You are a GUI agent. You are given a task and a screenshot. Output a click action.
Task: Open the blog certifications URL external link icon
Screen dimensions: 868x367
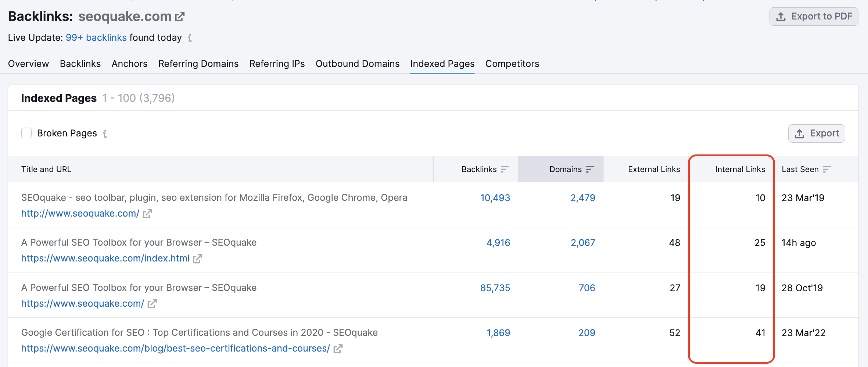coord(338,348)
